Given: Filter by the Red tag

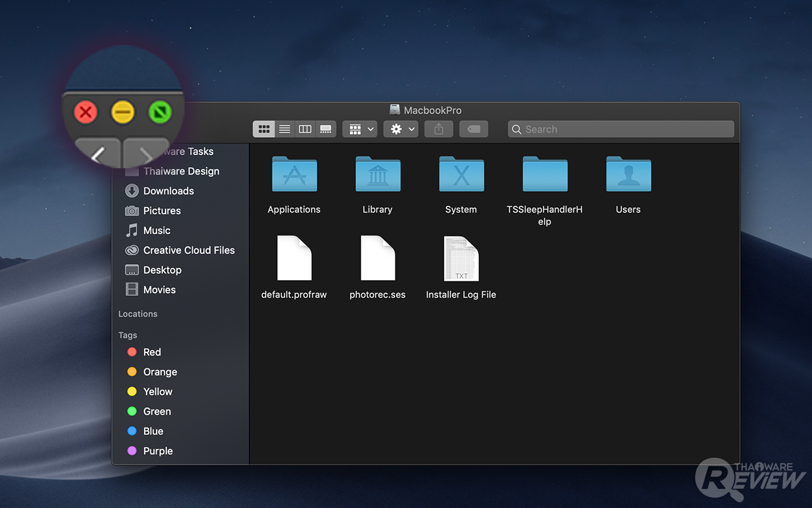Looking at the screenshot, I should (x=152, y=352).
